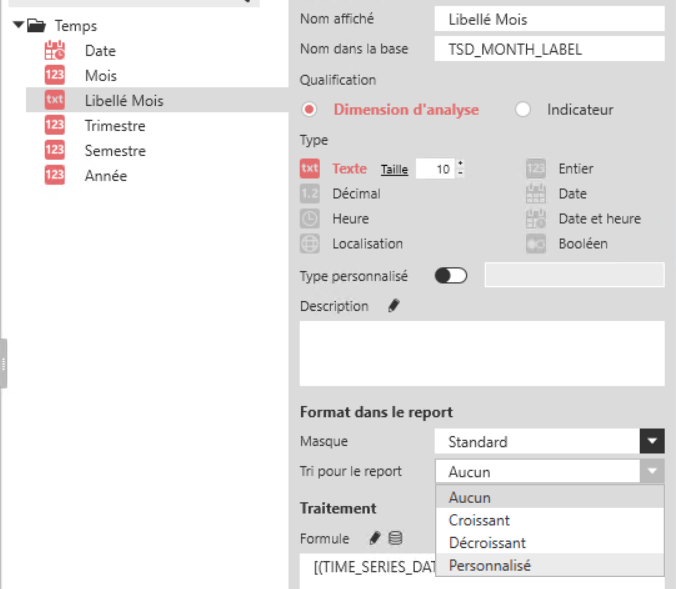
Task: Edit description using pencil icon
Action: [393, 306]
